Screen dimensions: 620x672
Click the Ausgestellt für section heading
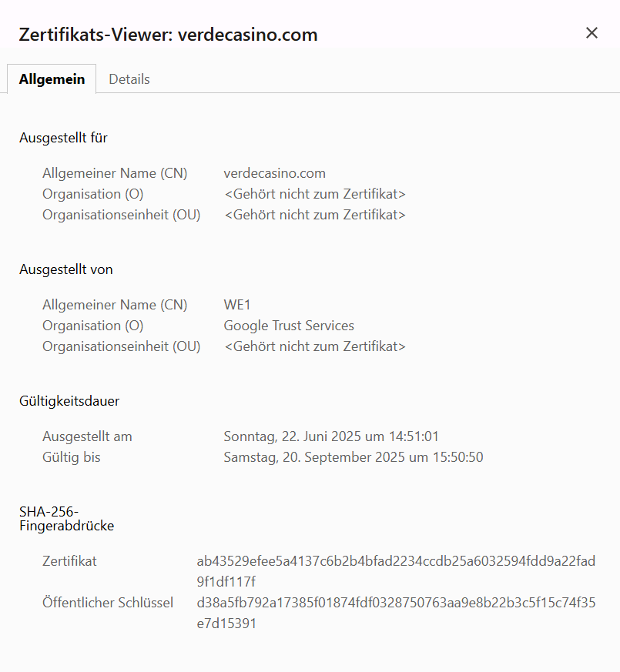pos(63,138)
